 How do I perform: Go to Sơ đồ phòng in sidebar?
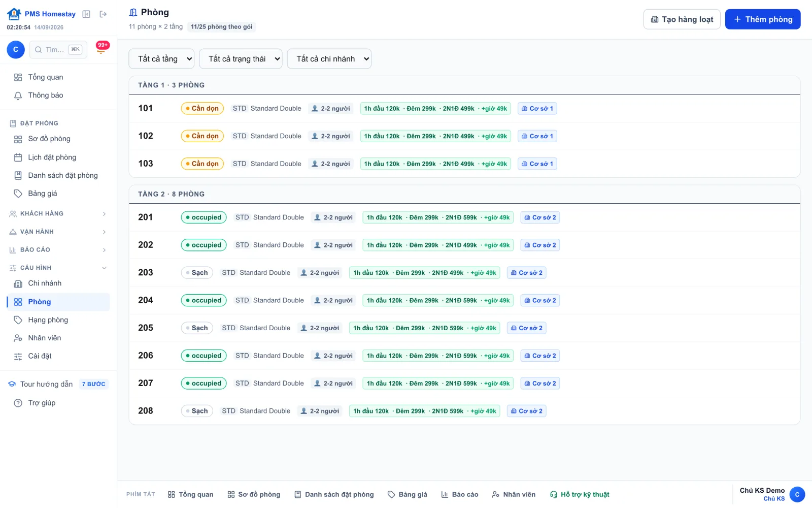(x=58, y=139)
